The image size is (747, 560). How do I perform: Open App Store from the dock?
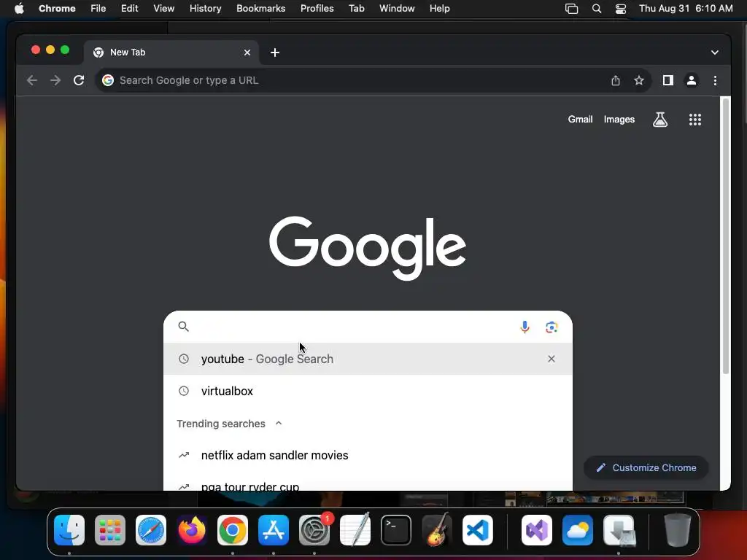274,530
